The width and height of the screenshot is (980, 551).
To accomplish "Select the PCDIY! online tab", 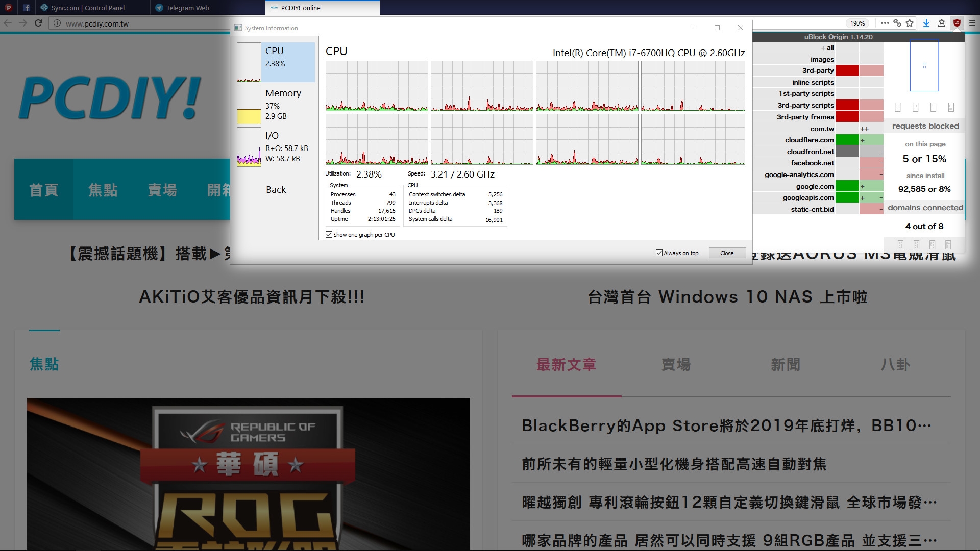I will coord(322,8).
